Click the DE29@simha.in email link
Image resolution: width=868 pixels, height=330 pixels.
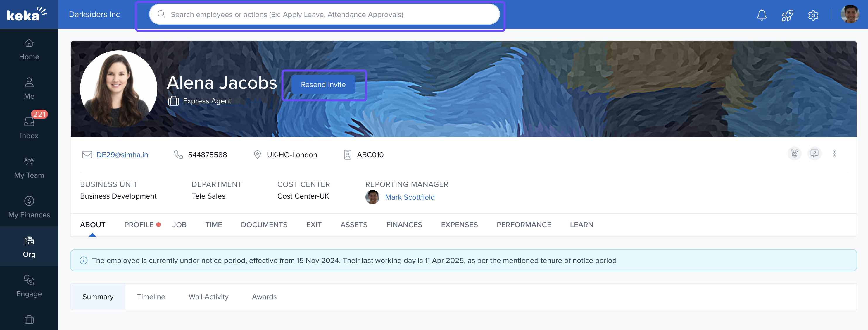coord(122,155)
